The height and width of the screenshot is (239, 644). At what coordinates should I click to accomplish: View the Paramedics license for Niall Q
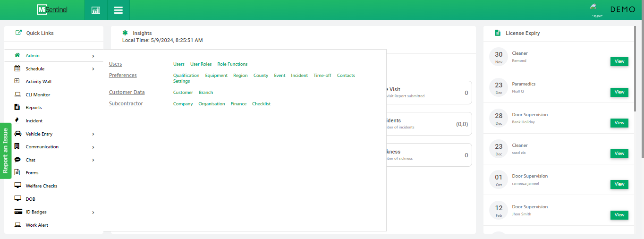(x=619, y=92)
